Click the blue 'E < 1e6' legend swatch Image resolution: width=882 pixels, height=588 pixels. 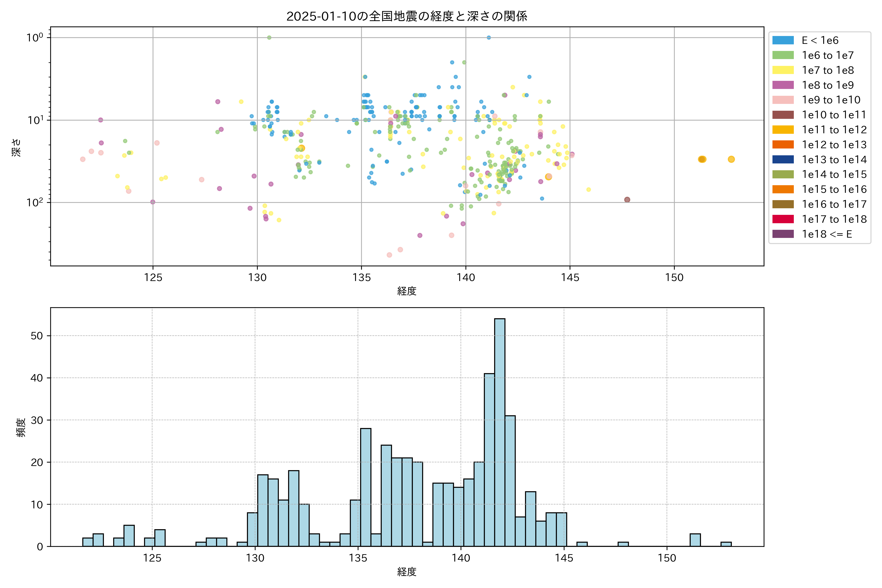(x=783, y=40)
